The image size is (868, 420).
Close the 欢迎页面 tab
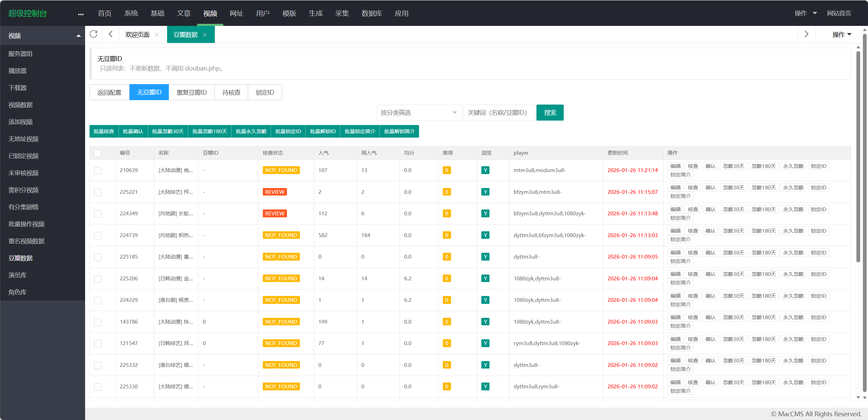point(157,35)
